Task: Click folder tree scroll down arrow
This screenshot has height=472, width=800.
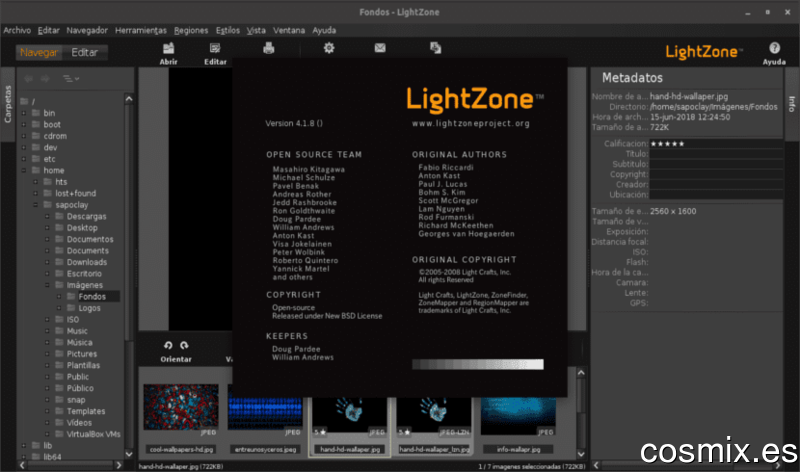Action: tap(129, 454)
